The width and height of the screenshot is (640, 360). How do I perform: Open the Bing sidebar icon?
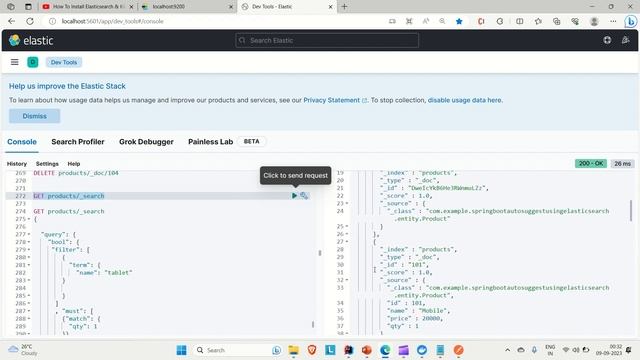pos(631,21)
